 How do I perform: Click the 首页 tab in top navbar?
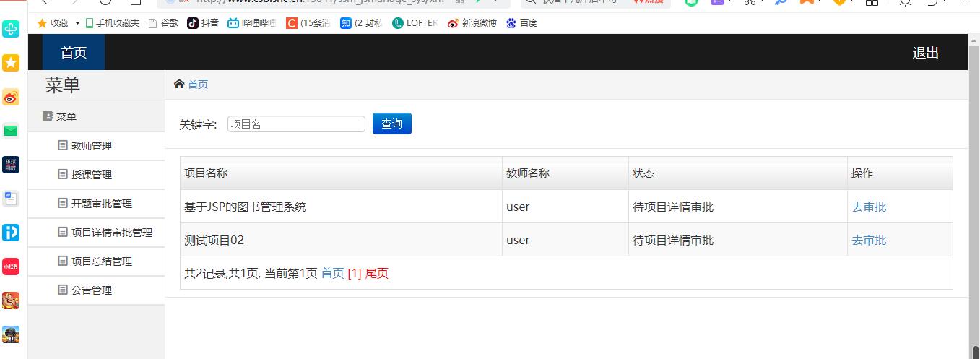[74, 52]
